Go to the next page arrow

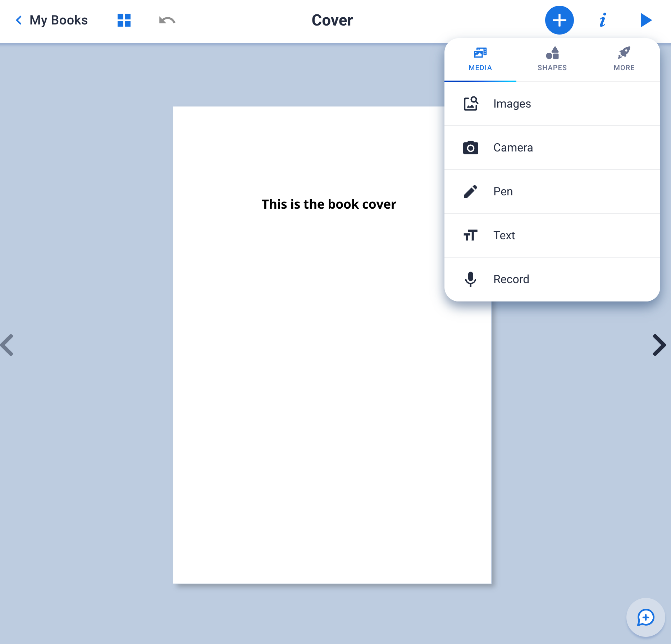pyautogui.click(x=659, y=345)
